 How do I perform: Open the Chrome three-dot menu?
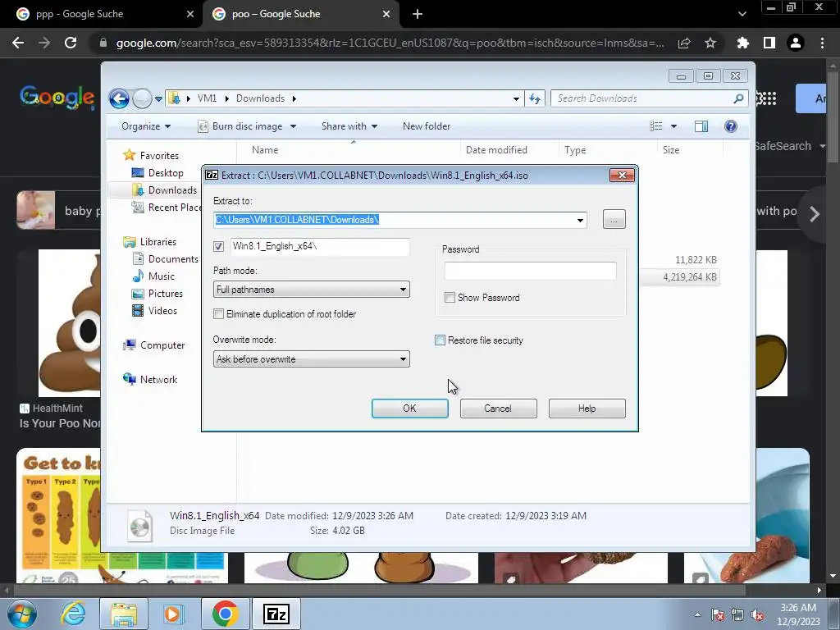(x=822, y=43)
